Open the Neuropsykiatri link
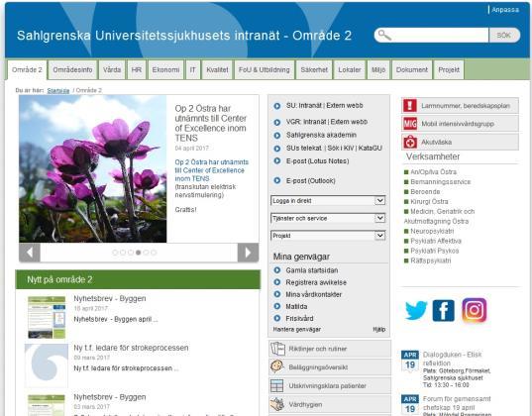The width and height of the screenshot is (532, 416). pyautogui.click(x=432, y=231)
